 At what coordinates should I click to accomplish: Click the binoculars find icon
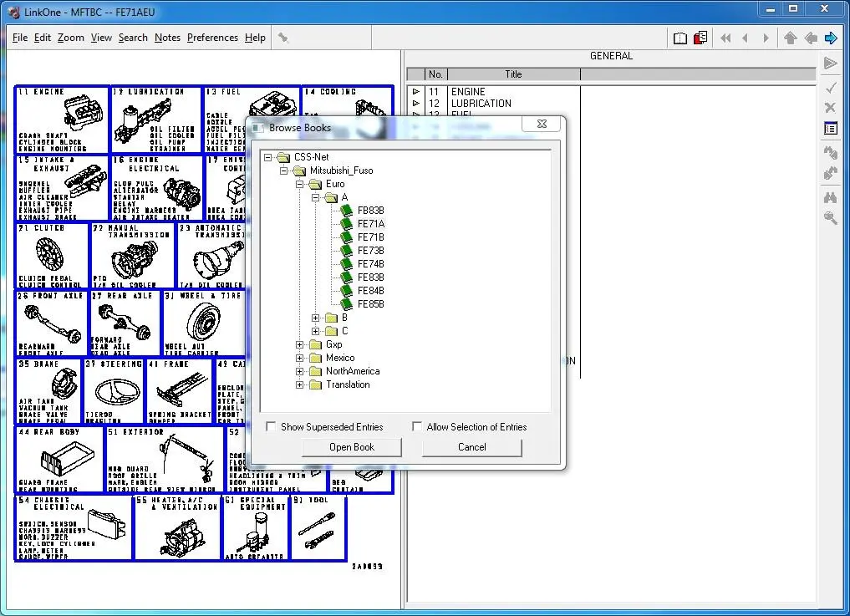831,197
